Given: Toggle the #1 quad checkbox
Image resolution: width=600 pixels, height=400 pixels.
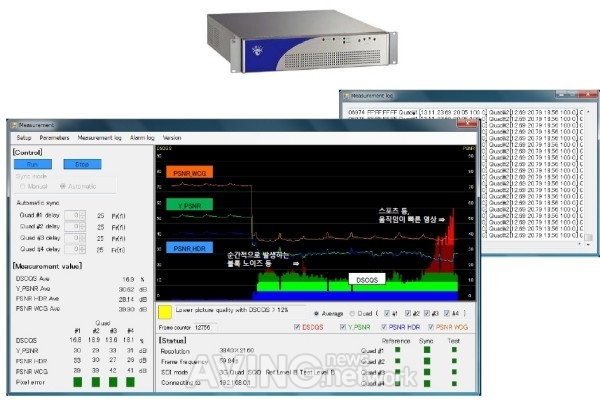Looking at the screenshot, I should [386, 313].
